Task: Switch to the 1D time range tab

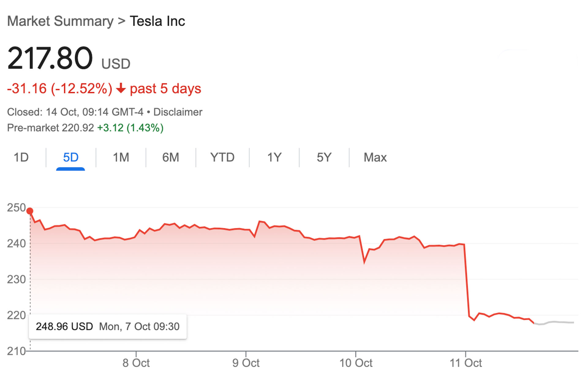Action: click(x=21, y=158)
